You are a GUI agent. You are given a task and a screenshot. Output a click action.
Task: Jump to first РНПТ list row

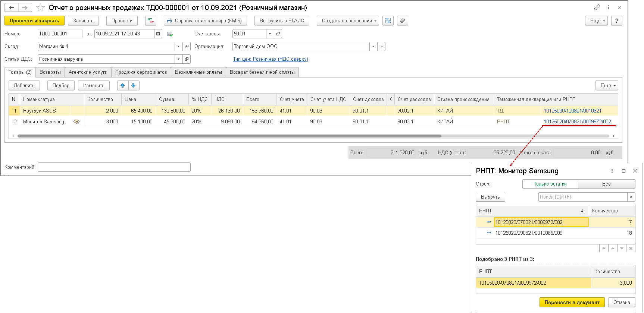pos(604,249)
